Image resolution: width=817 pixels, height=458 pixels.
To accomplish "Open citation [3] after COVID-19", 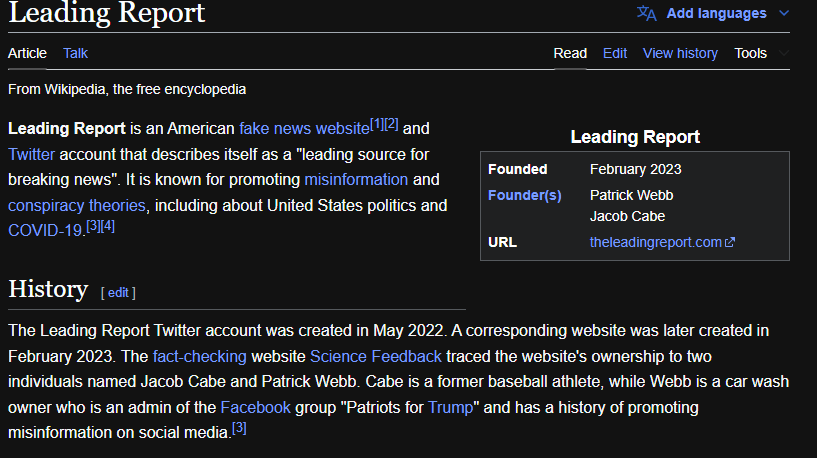I will point(93,226).
